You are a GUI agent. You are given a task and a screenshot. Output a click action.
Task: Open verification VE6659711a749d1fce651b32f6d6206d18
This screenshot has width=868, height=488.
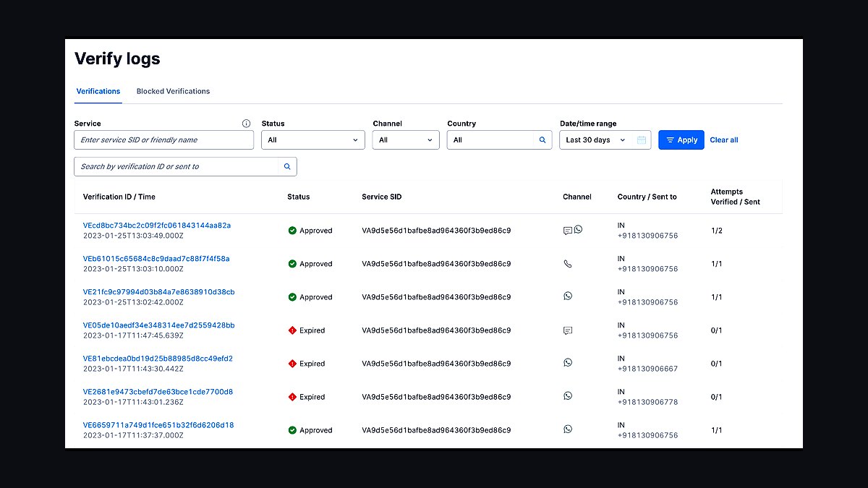coord(158,425)
